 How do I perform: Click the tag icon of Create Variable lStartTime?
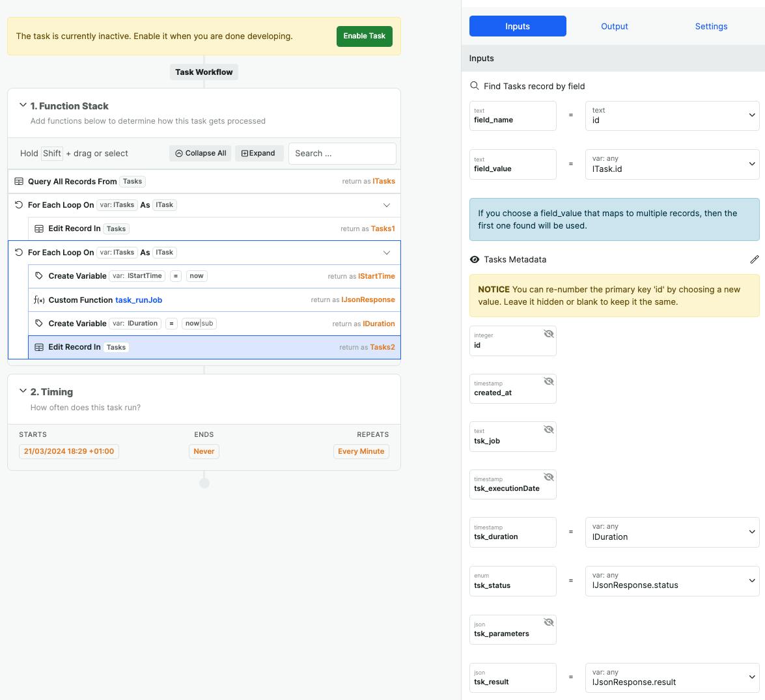(x=39, y=276)
